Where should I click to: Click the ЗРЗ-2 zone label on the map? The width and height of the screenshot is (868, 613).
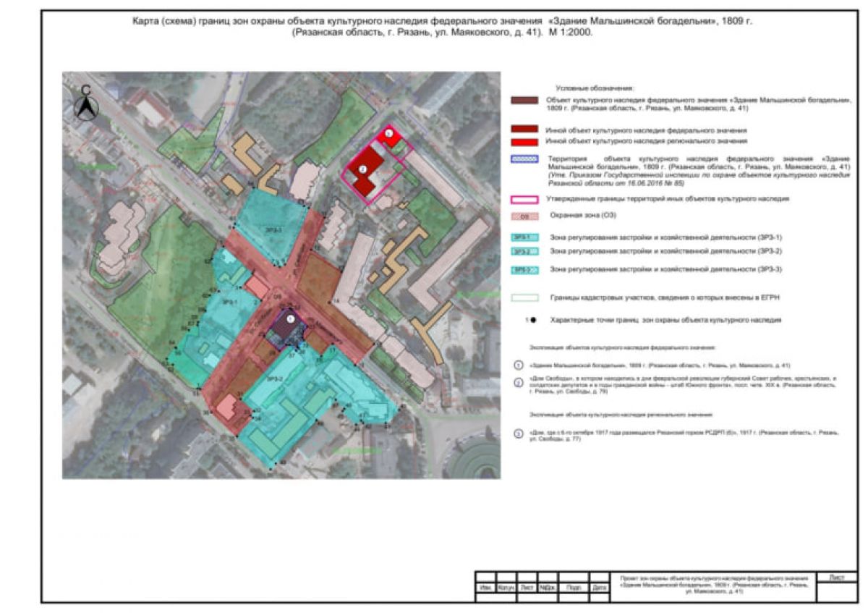pyautogui.click(x=273, y=378)
